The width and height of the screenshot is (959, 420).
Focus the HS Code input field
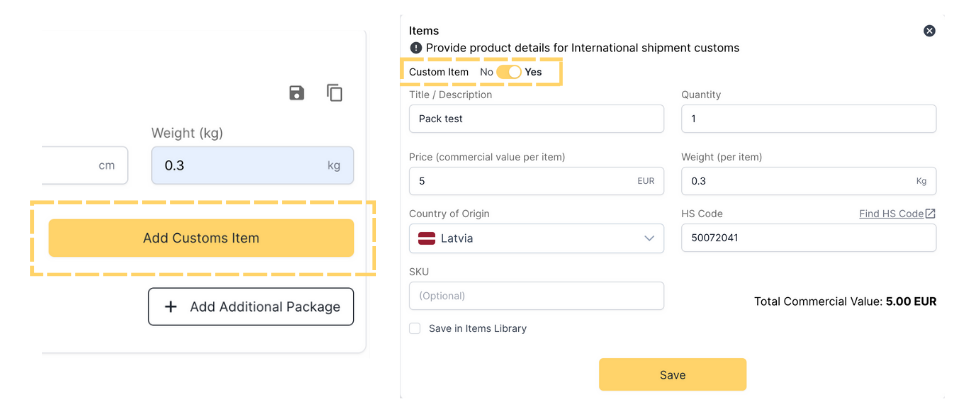point(808,238)
